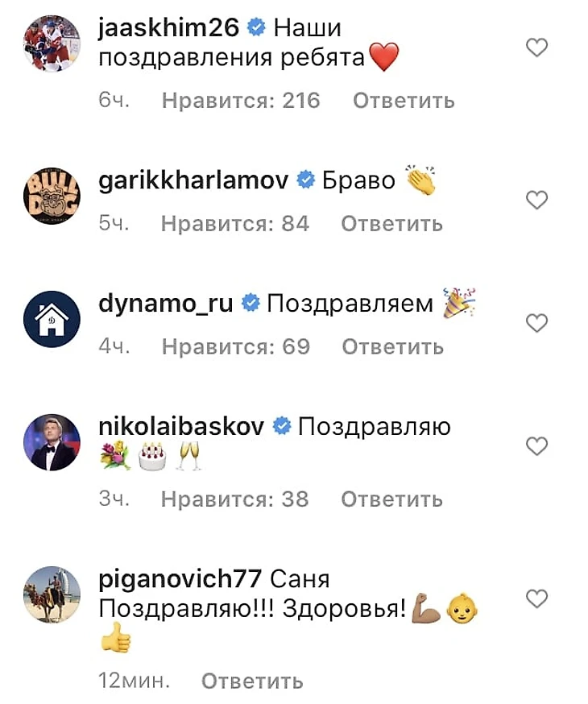Open garikkharlamov username link
This screenshot has width=588, height=704.
coord(193,181)
